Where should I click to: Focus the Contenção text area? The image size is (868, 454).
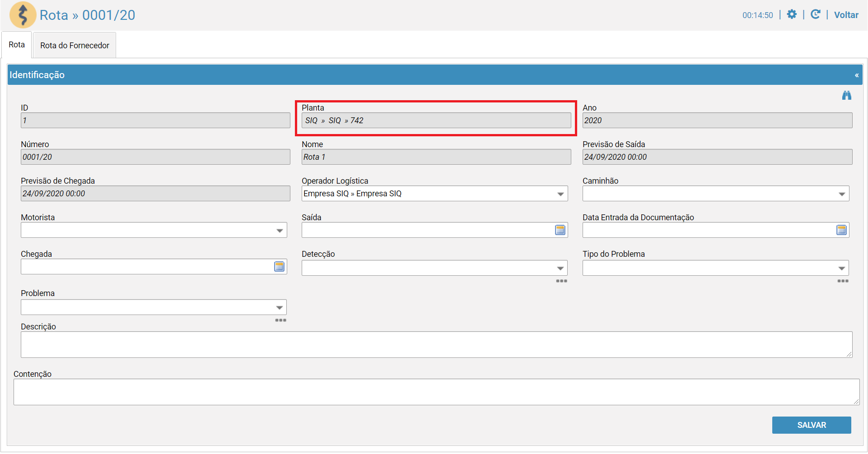coord(436,392)
